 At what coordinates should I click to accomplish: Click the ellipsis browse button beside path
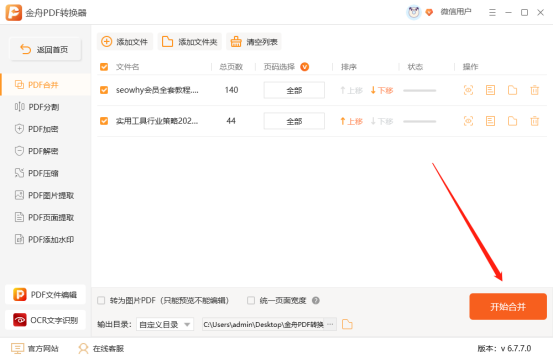tap(330, 324)
